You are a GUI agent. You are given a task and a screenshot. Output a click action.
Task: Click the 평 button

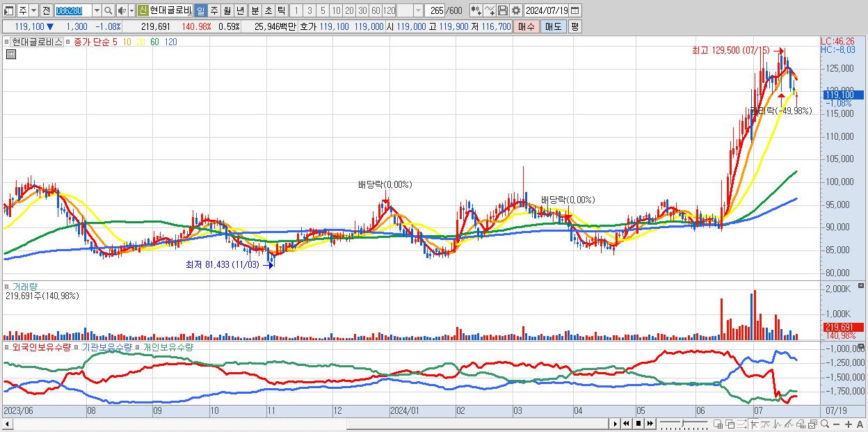click(574, 26)
